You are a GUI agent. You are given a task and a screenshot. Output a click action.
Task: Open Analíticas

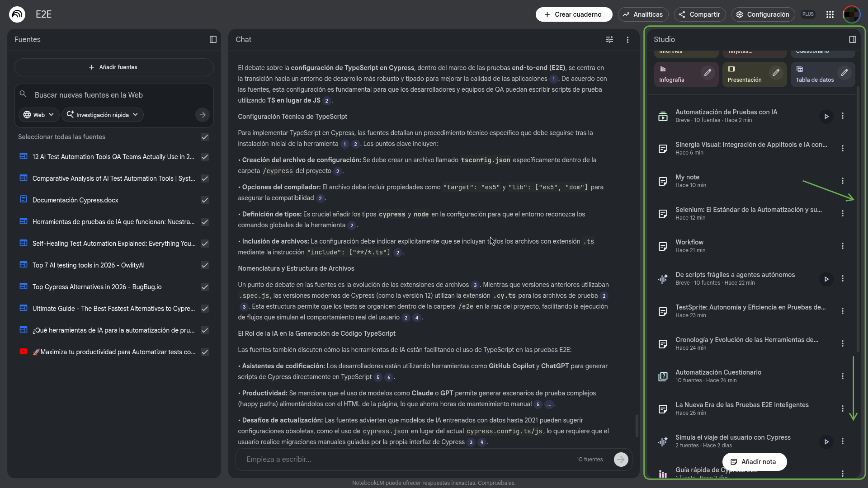pos(643,14)
